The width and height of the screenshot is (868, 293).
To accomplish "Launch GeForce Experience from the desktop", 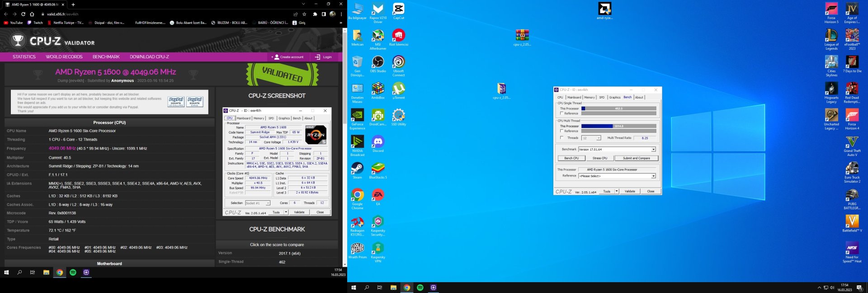I will pyautogui.click(x=357, y=120).
